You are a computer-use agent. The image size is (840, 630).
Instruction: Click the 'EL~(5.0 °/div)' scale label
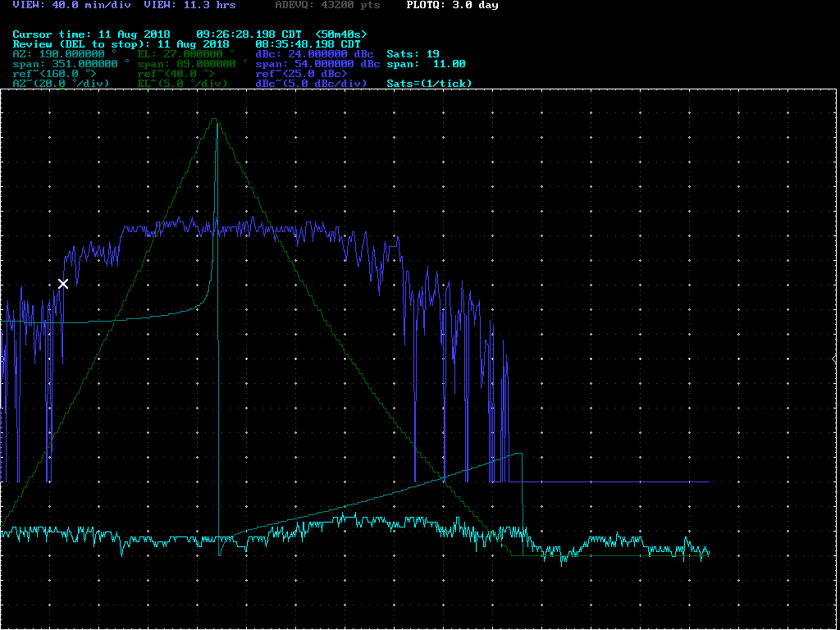[x=183, y=84]
